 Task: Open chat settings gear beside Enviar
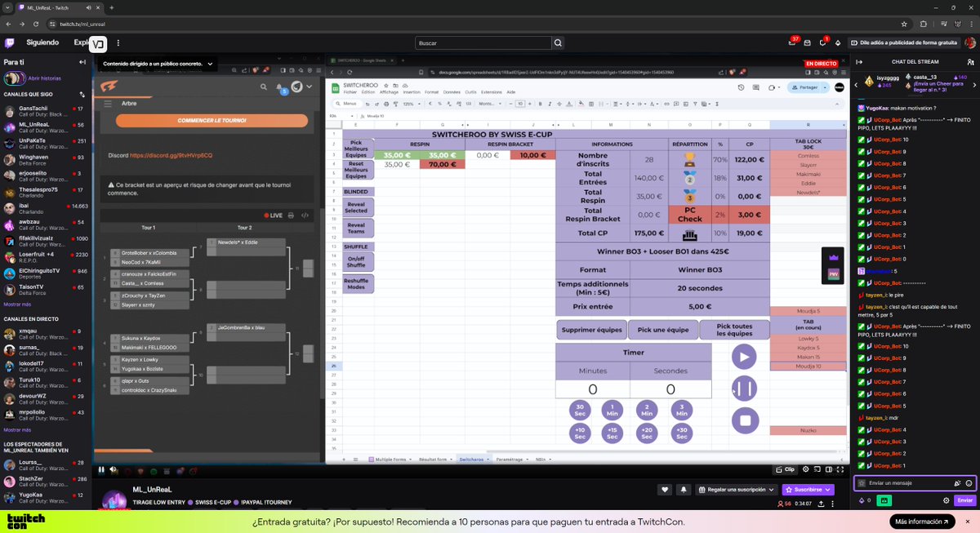coord(946,500)
